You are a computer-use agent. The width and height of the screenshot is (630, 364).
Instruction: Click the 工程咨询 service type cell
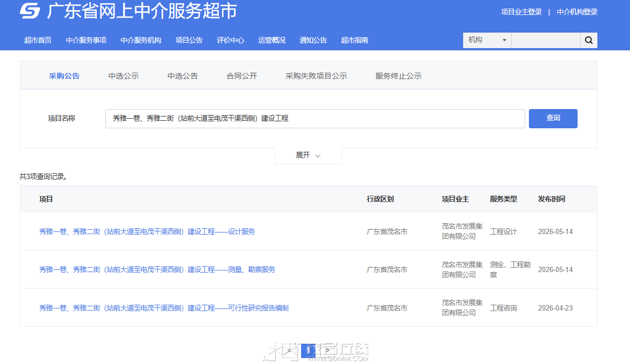503,308
